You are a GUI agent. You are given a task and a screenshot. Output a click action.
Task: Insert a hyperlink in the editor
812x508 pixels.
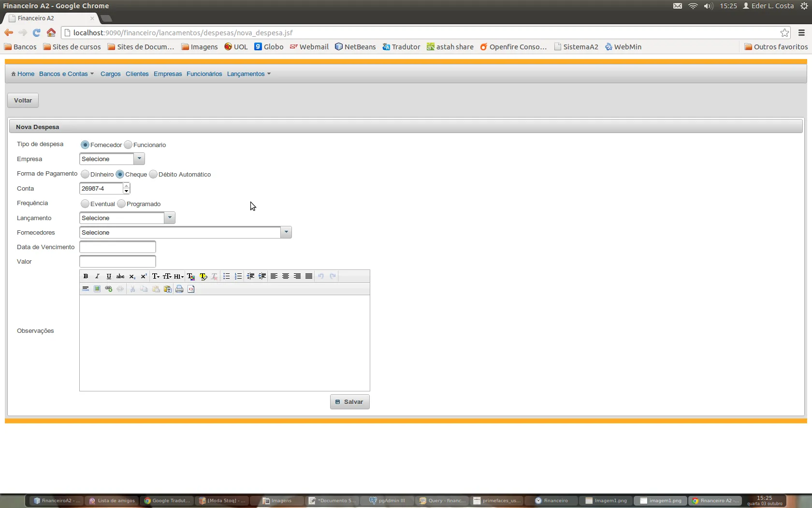pyautogui.click(x=109, y=289)
